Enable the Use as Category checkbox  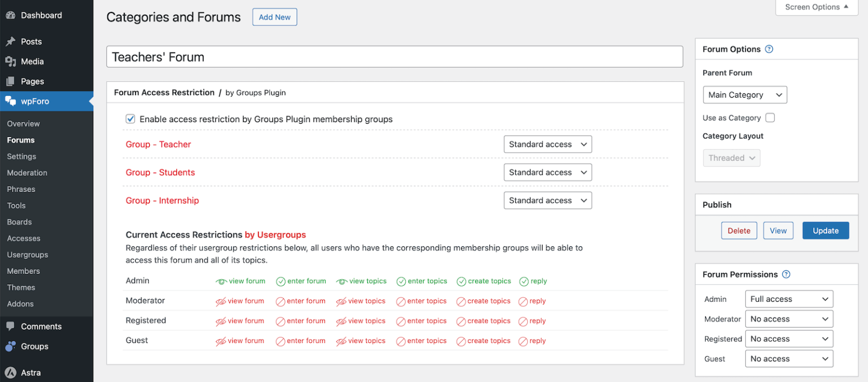tap(770, 118)
